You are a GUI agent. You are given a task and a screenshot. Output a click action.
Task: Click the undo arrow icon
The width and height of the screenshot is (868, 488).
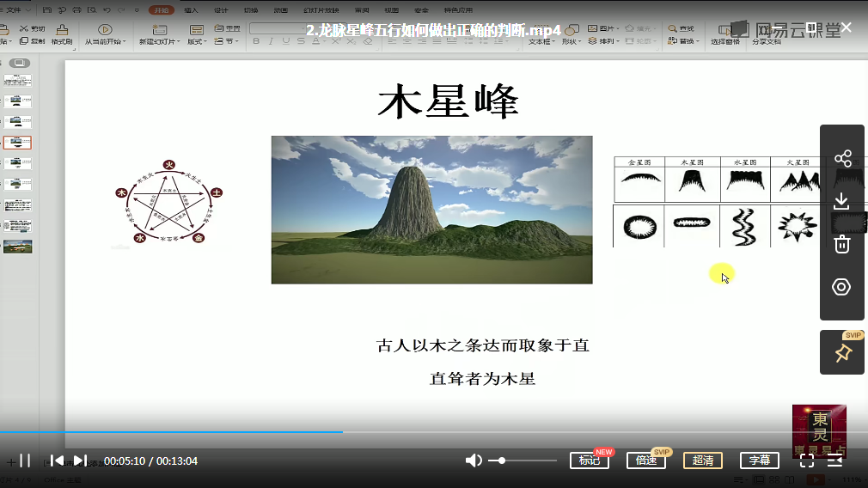coord(107,10)
